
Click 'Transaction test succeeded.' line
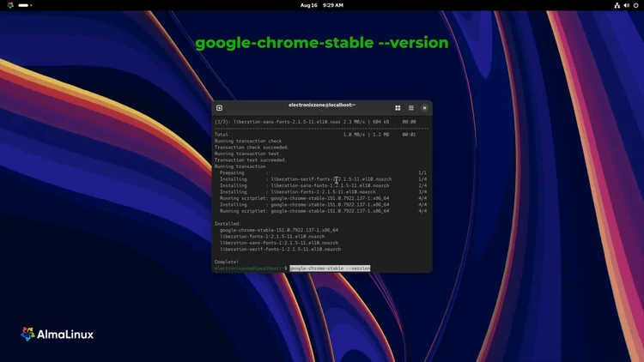click(x=251, y=160)
